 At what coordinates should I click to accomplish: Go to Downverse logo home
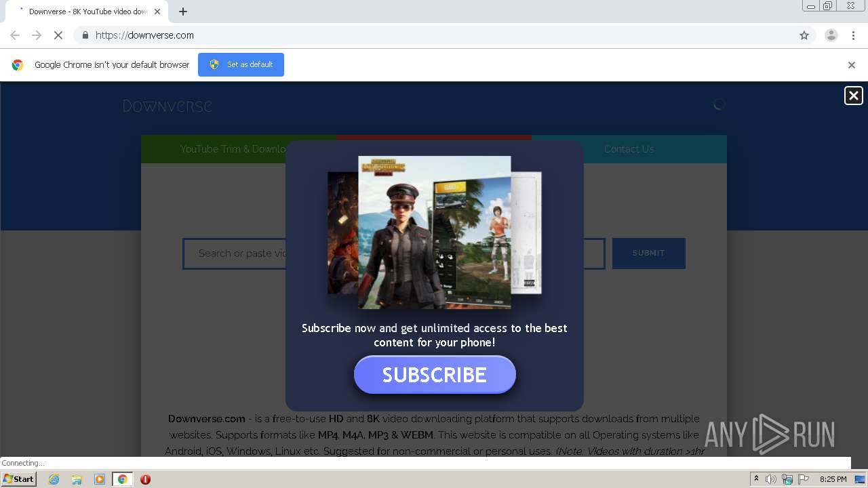click(x=167, y=106)
